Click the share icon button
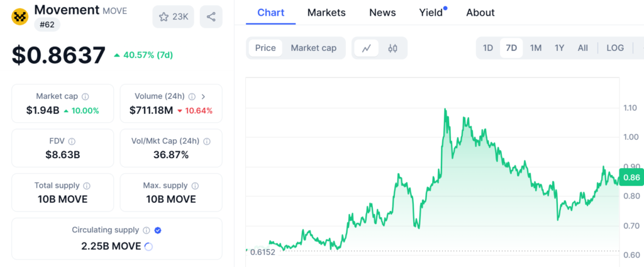 point(211,17)
